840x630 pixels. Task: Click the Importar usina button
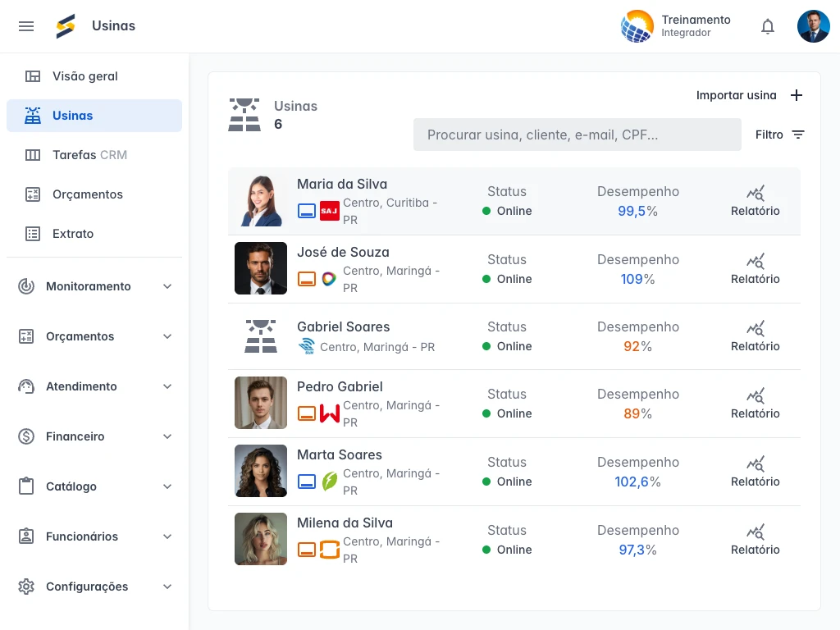[x=736, y=95]
